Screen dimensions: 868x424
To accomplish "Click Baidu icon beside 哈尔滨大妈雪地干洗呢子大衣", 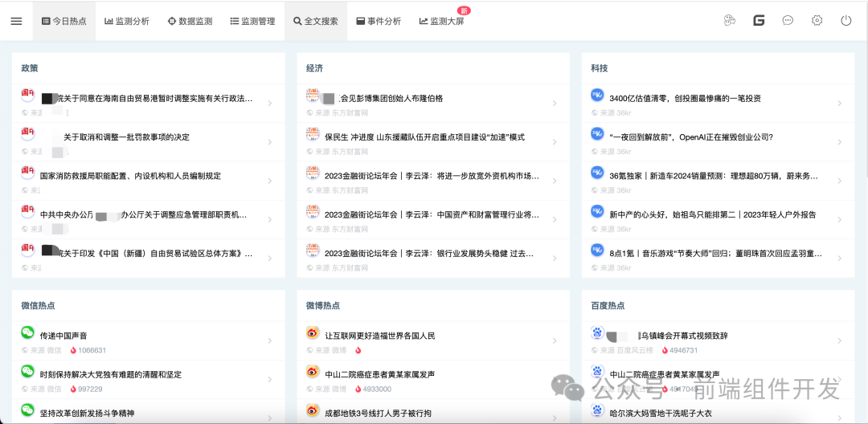I will tap(597, 409).
